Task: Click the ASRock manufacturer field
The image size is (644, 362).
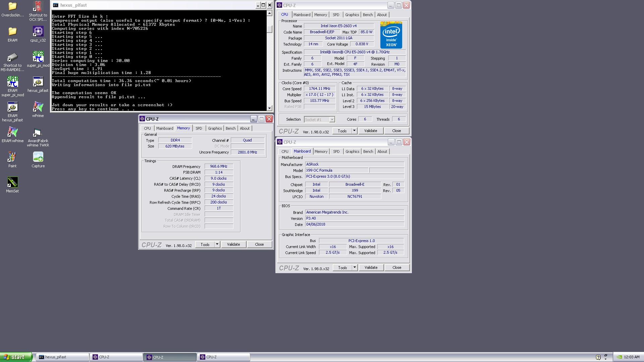Action: pyautogui.click(x=355, y=164)
